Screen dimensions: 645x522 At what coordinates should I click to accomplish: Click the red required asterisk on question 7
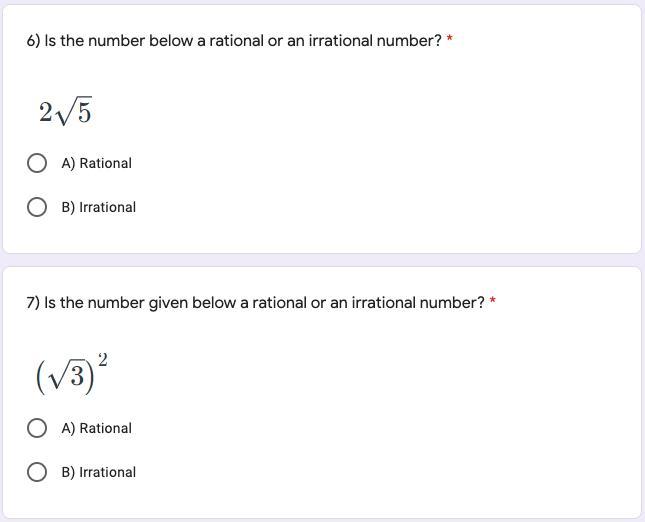coord(493,301)
